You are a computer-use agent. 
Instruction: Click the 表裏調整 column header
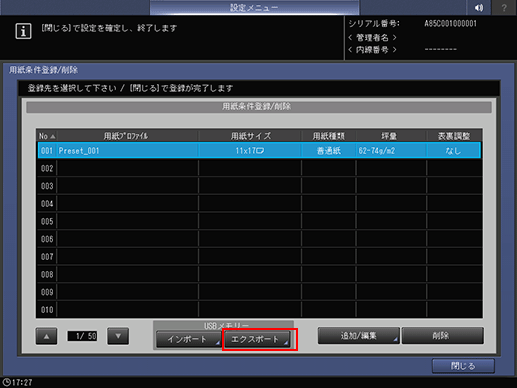[x=454, y=136]
